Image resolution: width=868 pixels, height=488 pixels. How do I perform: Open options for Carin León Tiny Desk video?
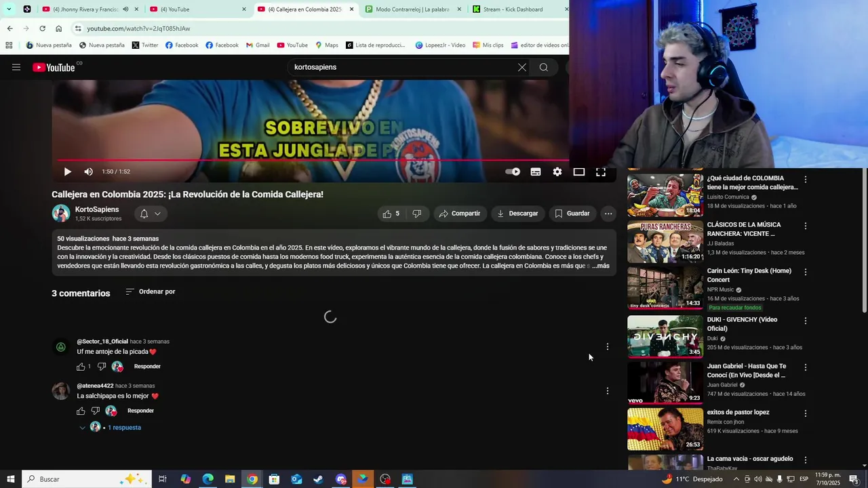pyautogui.click(x=806, y=272)
